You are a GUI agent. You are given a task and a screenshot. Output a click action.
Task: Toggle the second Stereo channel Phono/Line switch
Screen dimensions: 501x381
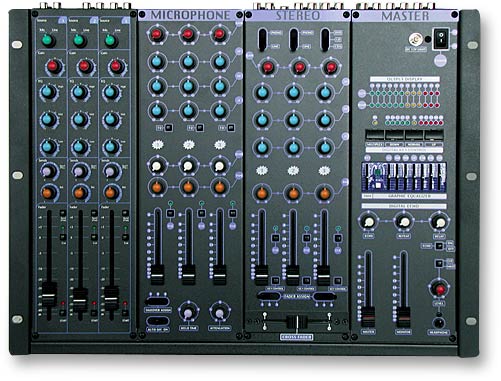[x=294, y=40]
